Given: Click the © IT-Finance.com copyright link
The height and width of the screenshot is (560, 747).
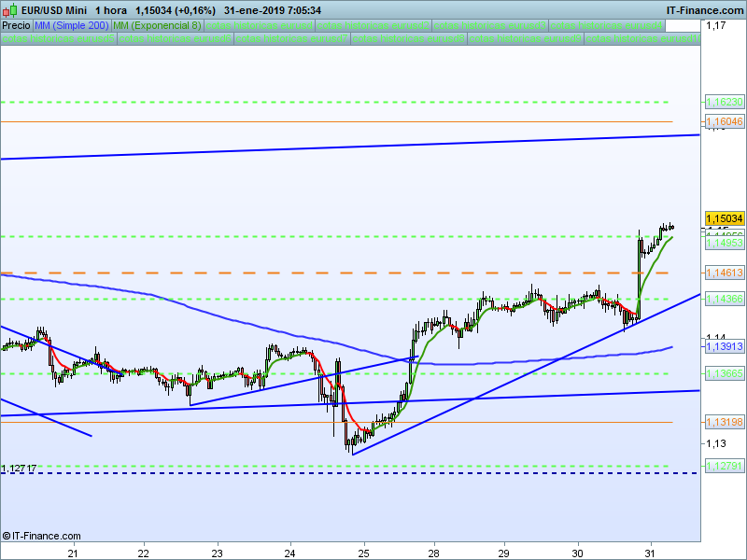Looking at the screenshot, I should click(41, 536).
